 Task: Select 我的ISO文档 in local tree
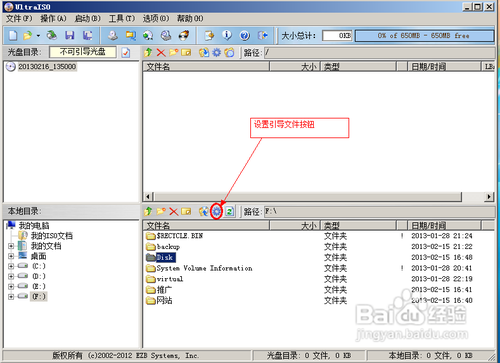(x=52, y=236)
